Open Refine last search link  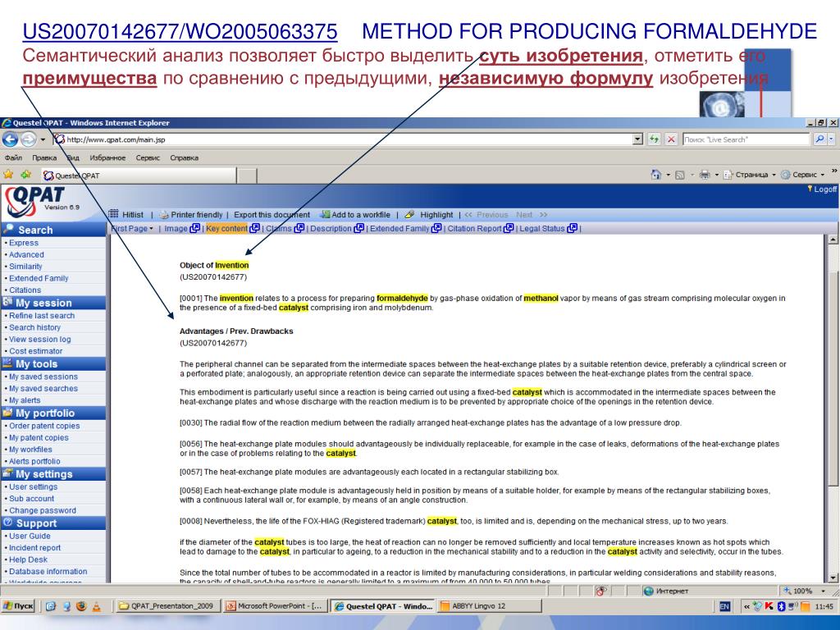pos(42,316)
